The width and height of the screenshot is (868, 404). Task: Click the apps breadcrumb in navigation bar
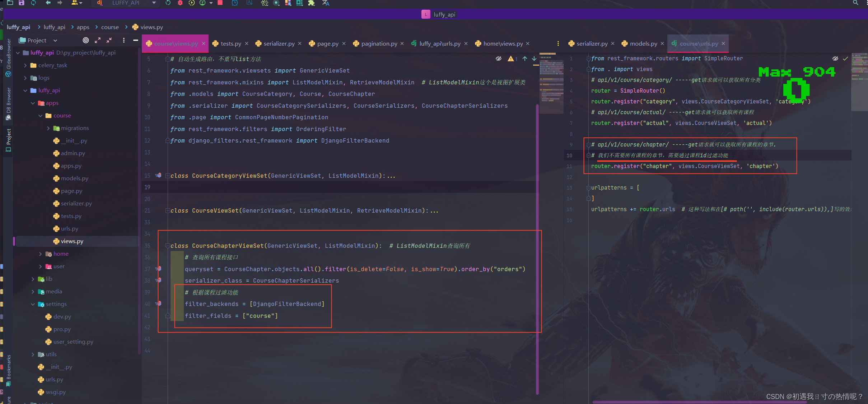(83, 27)
